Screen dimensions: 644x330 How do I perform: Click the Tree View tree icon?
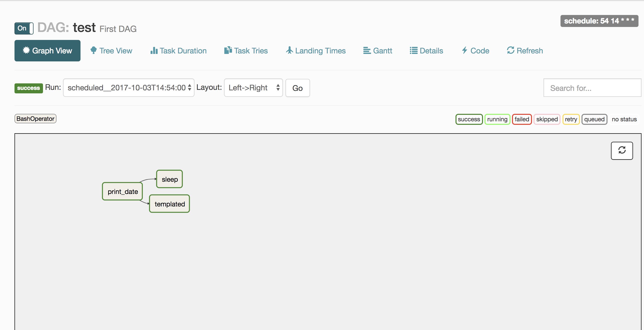[93, 50]
